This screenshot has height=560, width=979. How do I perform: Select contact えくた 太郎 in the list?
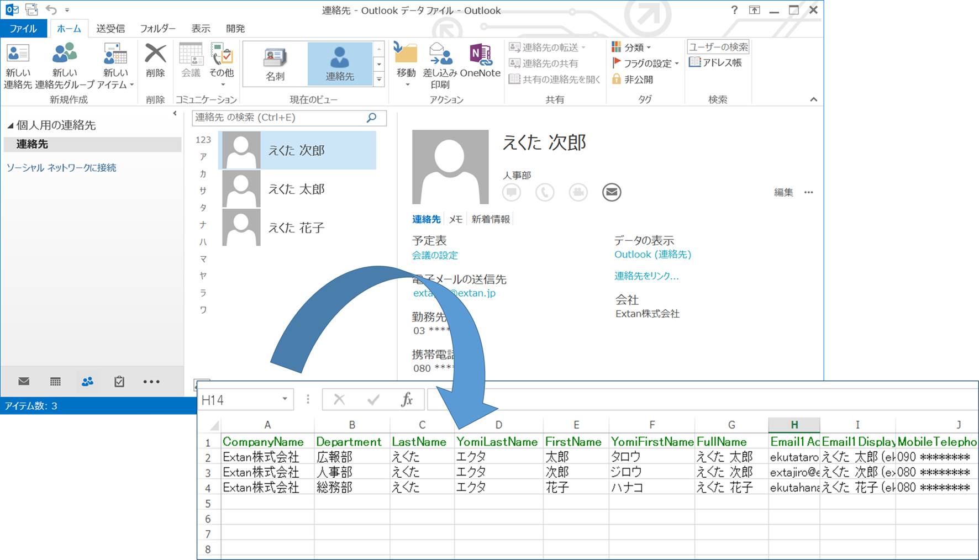point(298,189)
